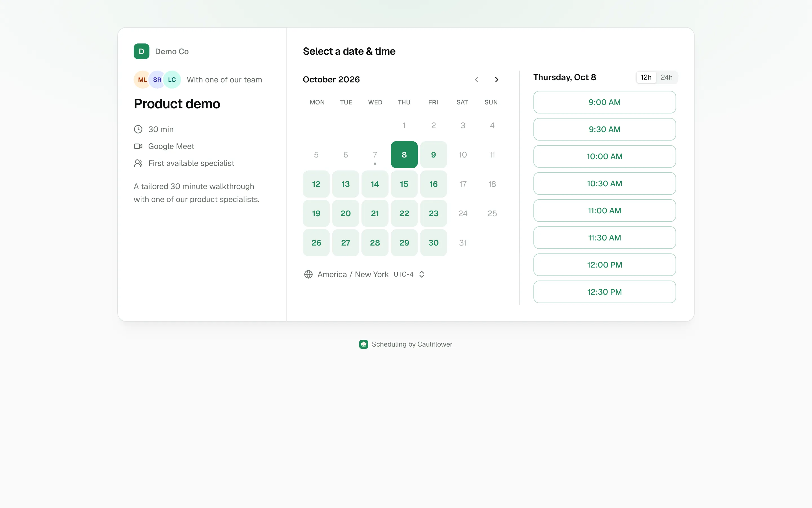
Task: Go to the next month with the right chevron
Action: pos(497,80)
